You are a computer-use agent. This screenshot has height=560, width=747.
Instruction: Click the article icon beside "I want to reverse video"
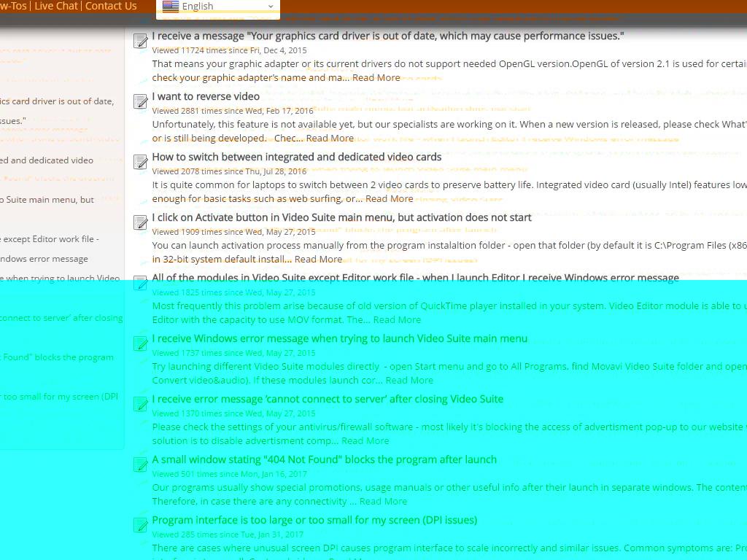tap(141, 101)
